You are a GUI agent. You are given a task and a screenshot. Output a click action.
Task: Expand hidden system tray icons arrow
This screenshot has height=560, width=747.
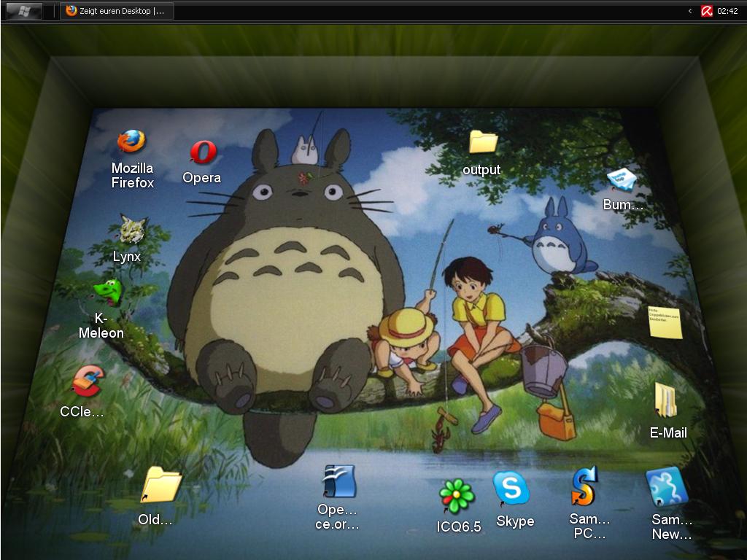[x=690, y=11]
